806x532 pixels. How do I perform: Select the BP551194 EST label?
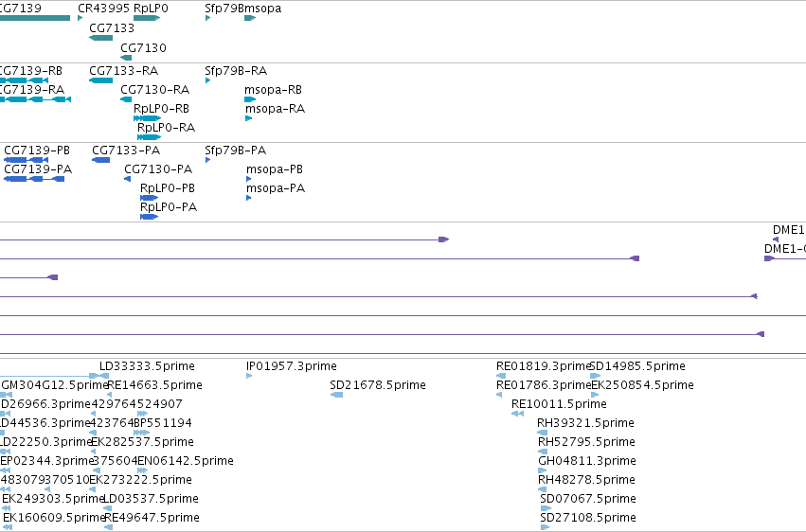[163, 423]
